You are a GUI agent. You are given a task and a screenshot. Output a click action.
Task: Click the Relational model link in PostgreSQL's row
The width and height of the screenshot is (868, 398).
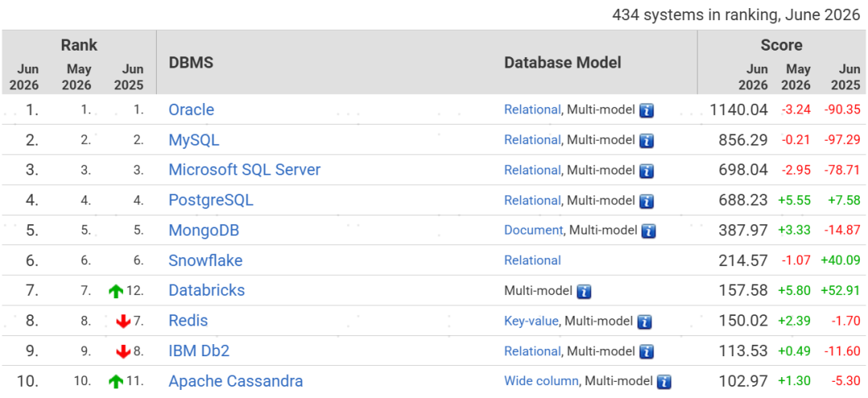tap(532, 200)
